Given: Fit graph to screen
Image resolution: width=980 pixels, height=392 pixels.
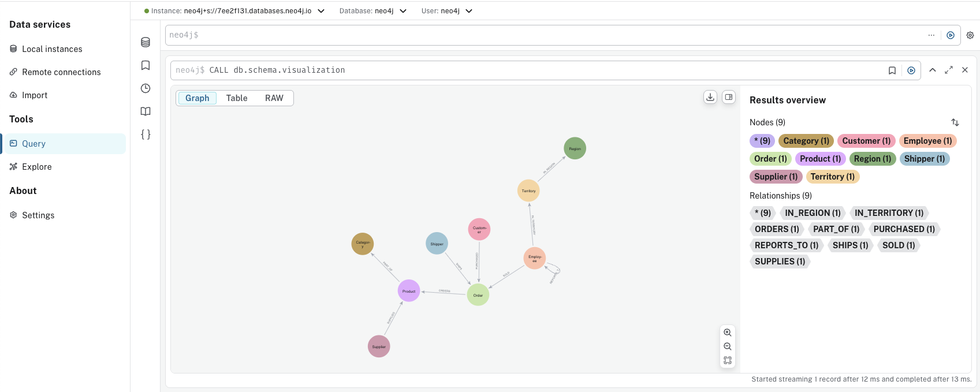Looking at the screenshot, I should (728, 360).
